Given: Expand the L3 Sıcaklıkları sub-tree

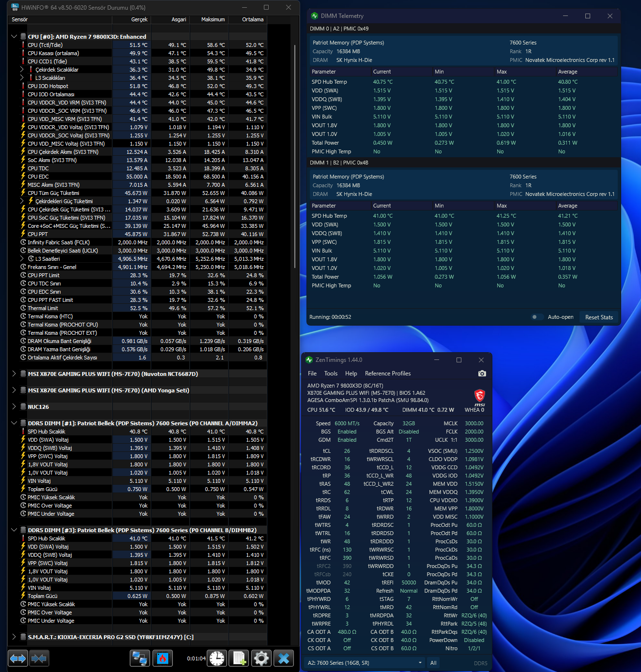Looking at the screenshot, I should [22, 78].
